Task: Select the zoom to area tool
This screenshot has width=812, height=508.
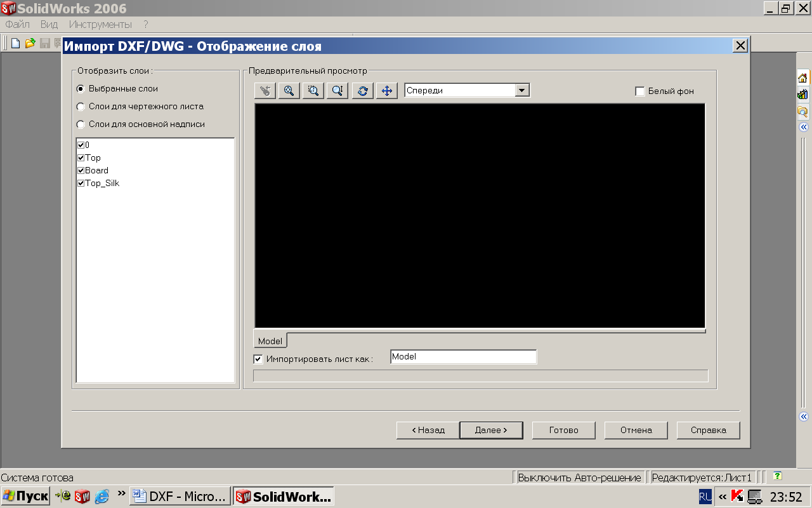Action: (x=313, y=91)
